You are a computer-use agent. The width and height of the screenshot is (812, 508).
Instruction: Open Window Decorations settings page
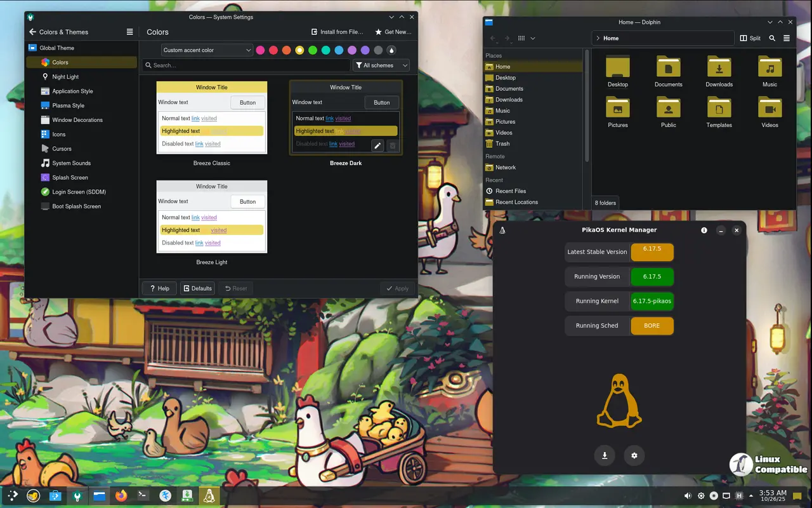point(77,120)
